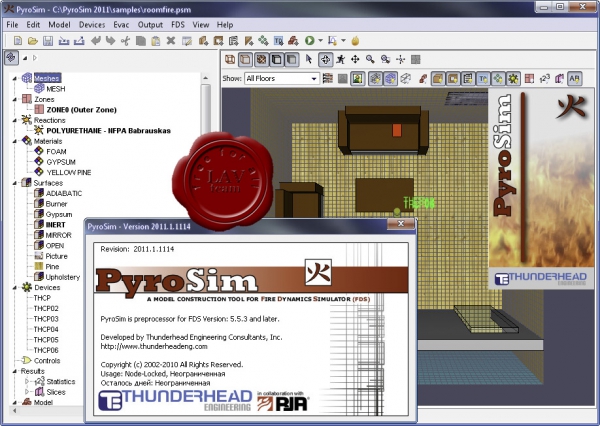Add a new obstruction
This screenshot has width=600, height=426.
203,41
